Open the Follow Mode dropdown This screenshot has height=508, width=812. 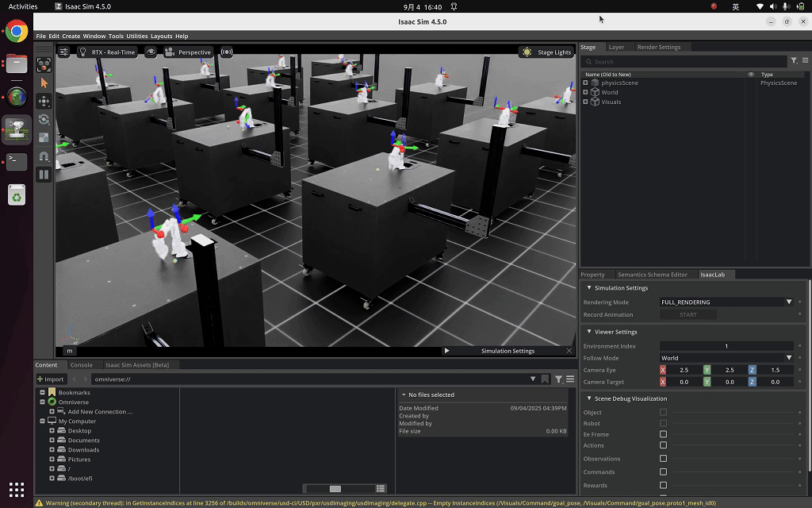[x=726, y=358]
